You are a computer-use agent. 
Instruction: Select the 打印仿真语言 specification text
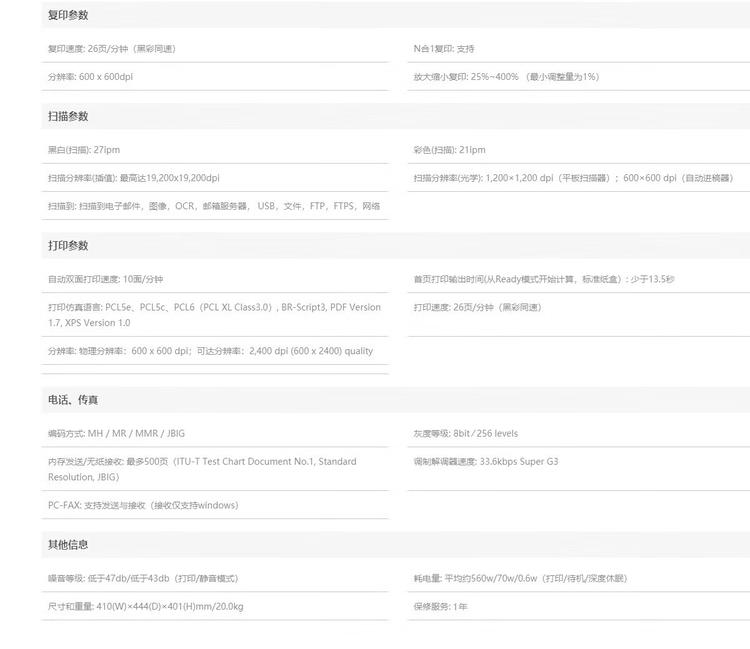coord(214,315)
